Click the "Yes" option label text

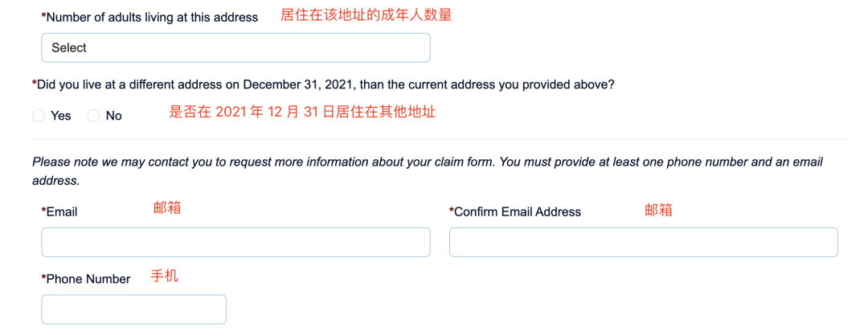point(61,116)
